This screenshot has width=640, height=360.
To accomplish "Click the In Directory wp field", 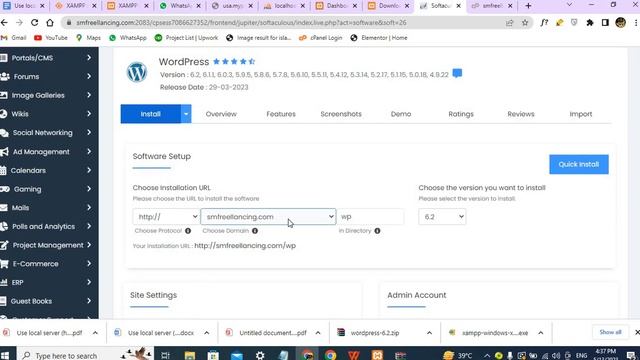I will (370, 217).
